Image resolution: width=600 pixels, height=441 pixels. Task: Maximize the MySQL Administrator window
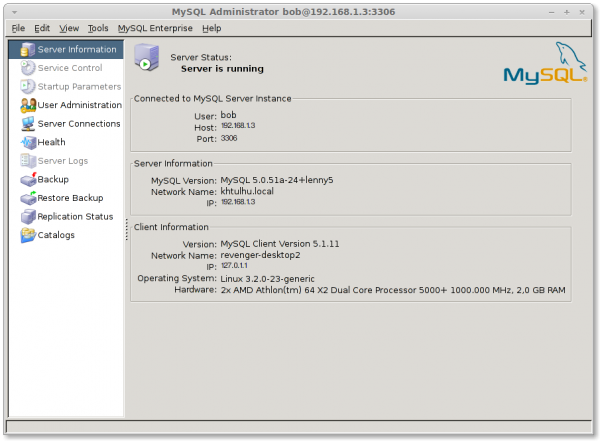point(567,12)
